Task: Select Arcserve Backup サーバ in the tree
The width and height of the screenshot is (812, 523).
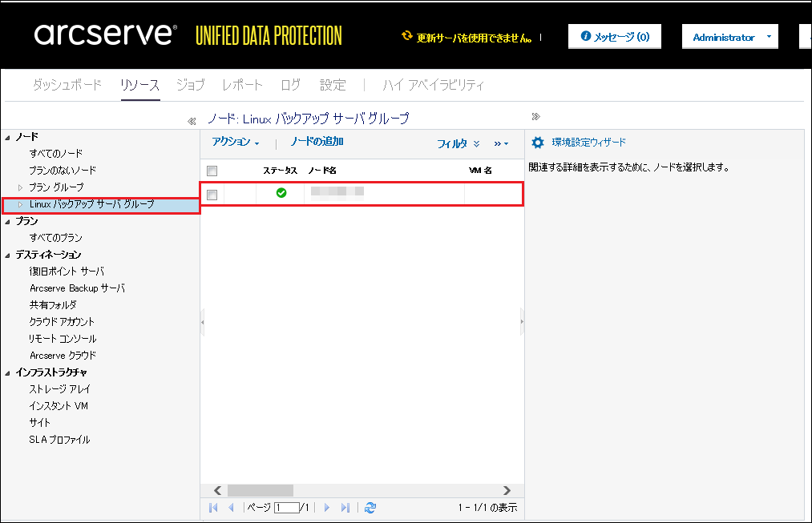Action: [77, 288]
